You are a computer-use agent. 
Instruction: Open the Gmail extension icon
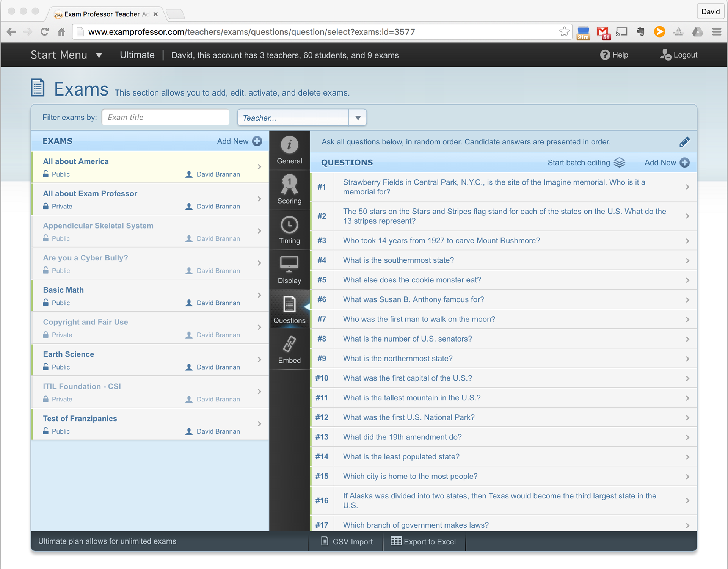(x=602, y=32)
